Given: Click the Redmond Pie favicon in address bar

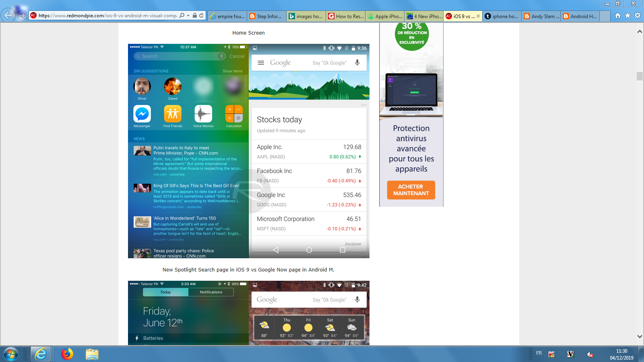Looking at the screenshot, I should click(x=34, y=16).
